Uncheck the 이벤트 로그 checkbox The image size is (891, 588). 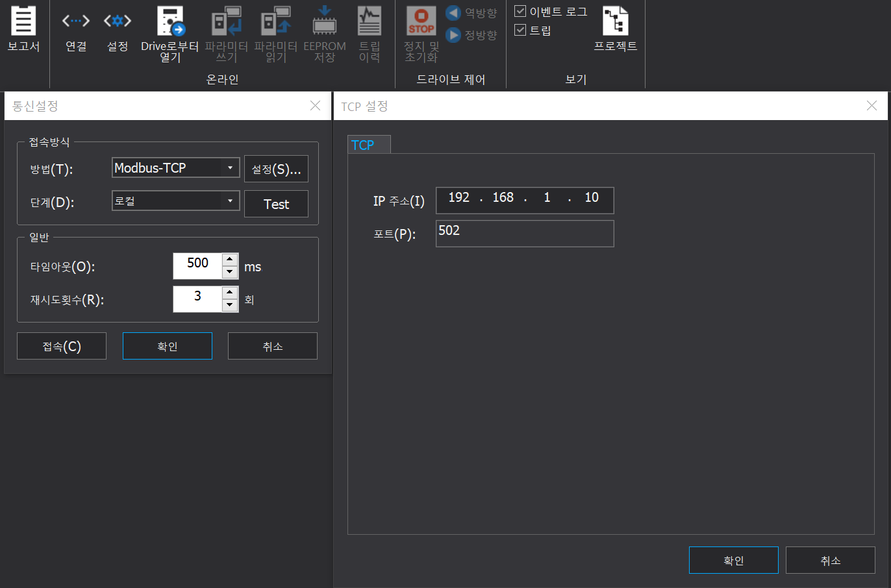pyautogui.click(x=520, y=10)
